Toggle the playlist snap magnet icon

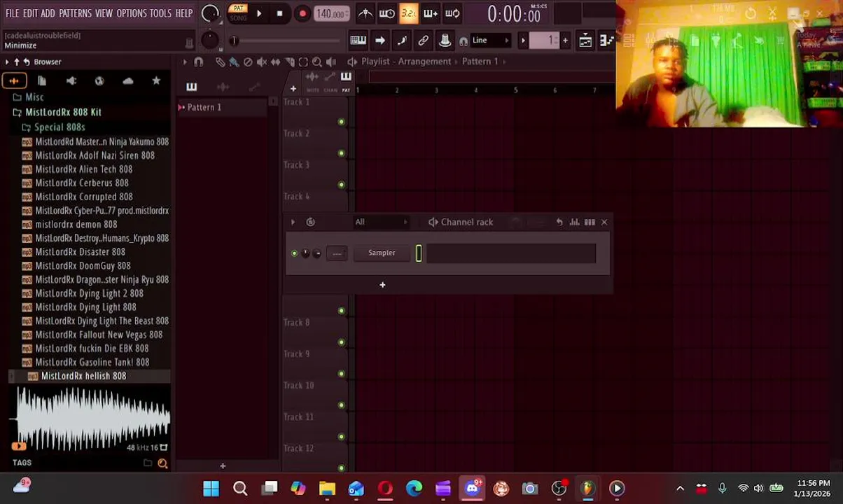198,62
